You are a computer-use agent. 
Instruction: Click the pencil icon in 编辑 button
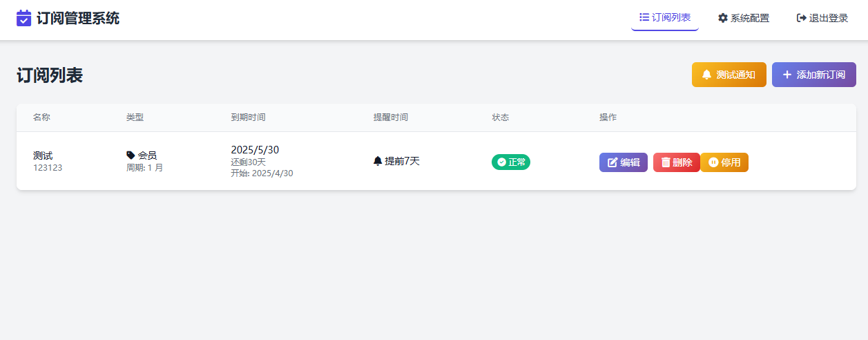point(612,162)
